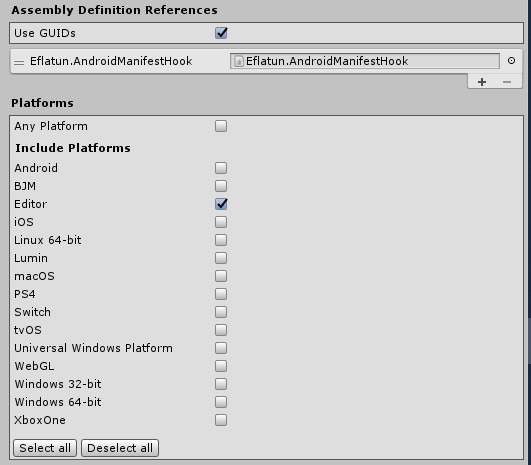
Task: Click the Assembly Definition References heading
Action: click(x=114, y=10)
